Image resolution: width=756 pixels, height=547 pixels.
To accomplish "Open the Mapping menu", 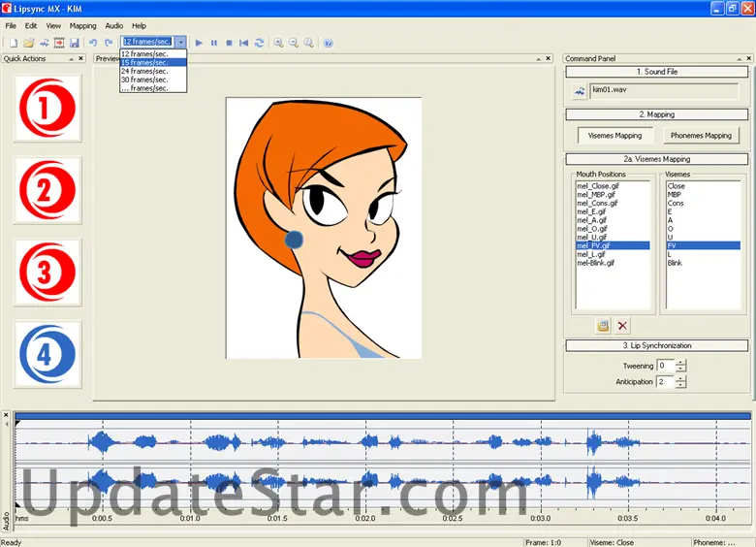I will [x=82, y=25].
